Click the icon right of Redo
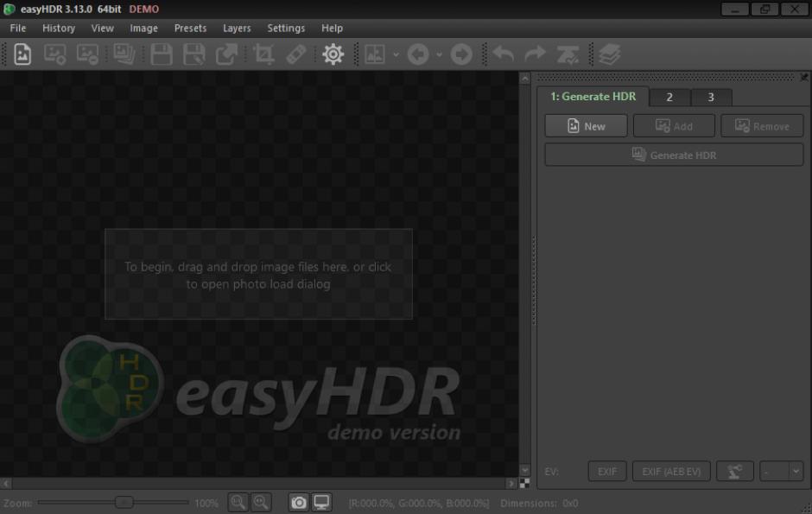Screen dimensions: 812x514 568,54
